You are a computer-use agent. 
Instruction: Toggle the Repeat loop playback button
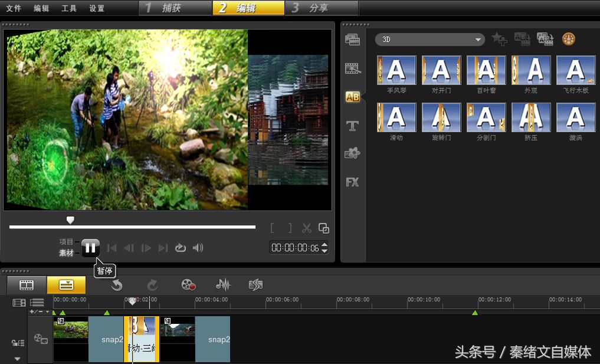pos(181,248)
